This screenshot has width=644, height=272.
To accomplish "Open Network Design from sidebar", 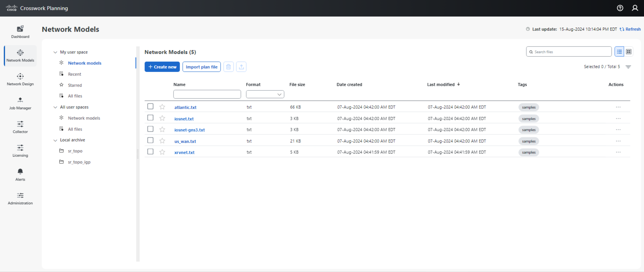I will tap(20, 79).
